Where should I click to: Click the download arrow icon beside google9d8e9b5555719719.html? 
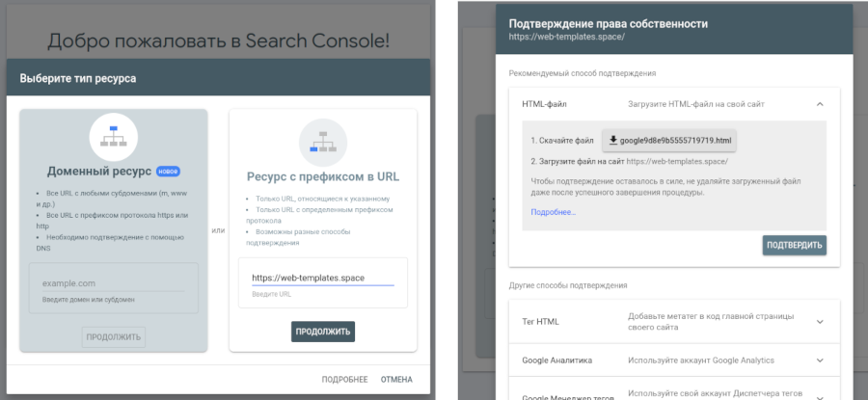tap(611, 141)
